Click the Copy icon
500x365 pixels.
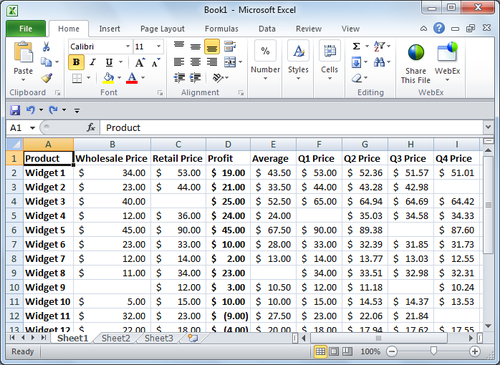click(x=46, y=62)
